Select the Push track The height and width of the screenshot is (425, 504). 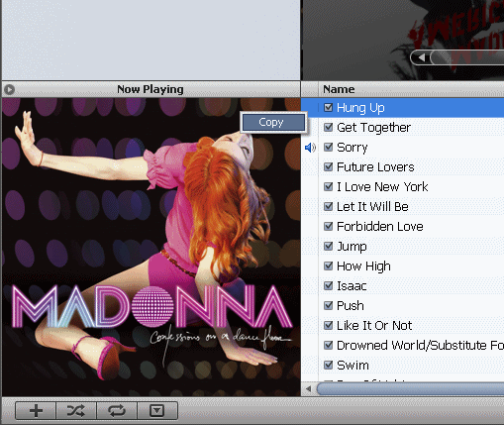[351, 306]
